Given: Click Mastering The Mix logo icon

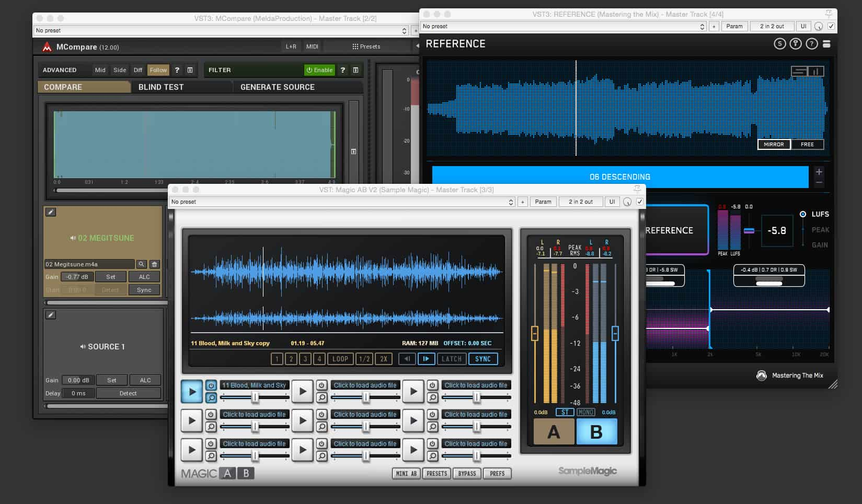Looking at the screenshot, I should pyautogui.click(x=762, y=376).
